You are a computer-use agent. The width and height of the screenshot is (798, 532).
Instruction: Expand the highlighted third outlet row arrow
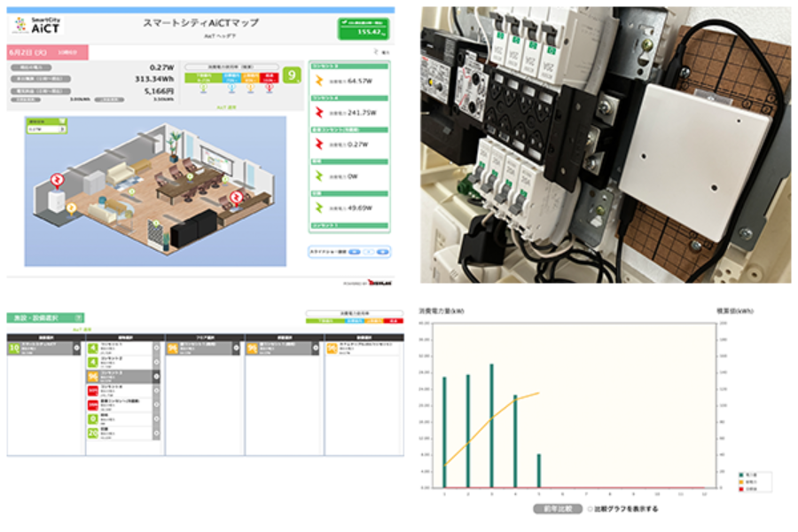[x=156, y=376]
